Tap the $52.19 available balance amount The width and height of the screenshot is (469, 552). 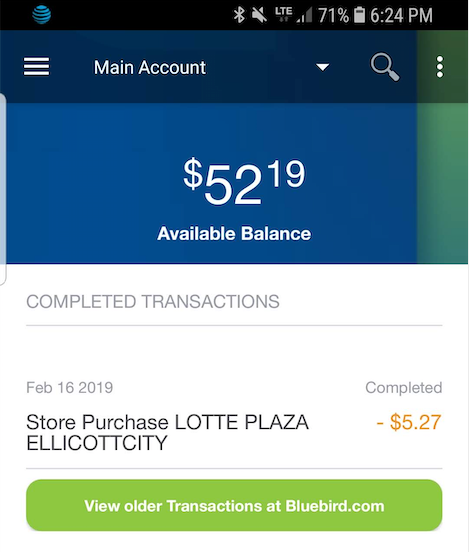[244, 182]
